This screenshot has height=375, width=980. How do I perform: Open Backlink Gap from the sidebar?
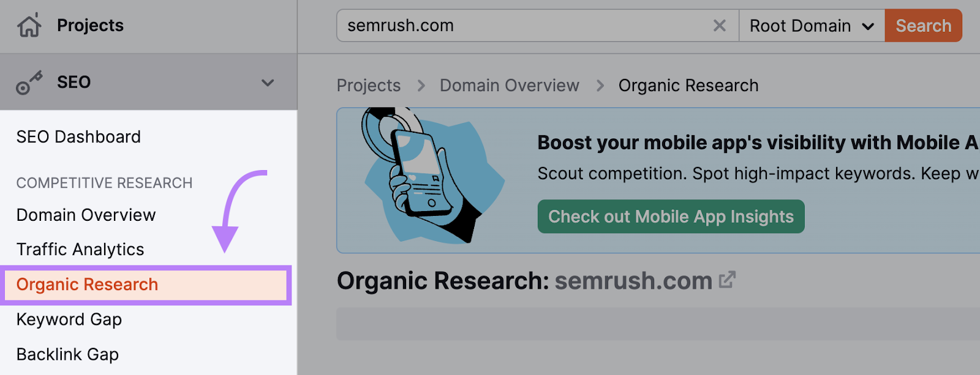(x=67, y=354)
